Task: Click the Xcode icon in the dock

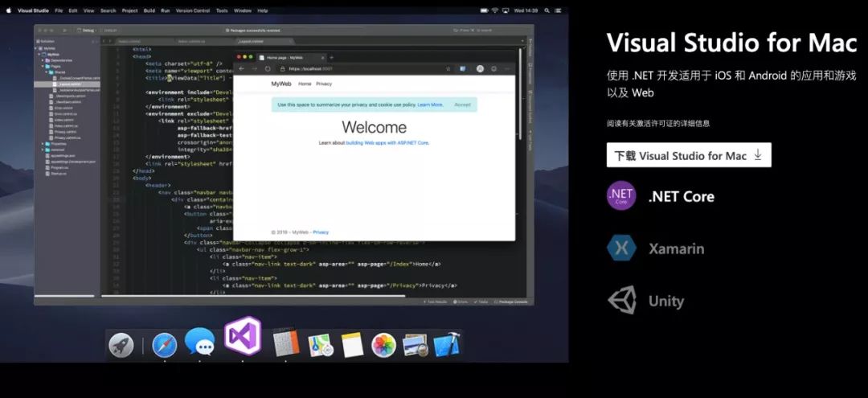Action: tap(446, 346)
